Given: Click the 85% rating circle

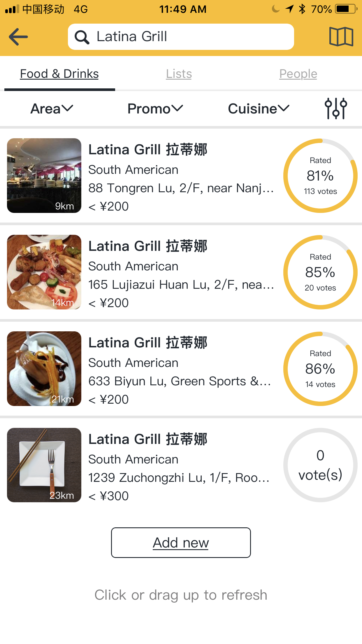Looking at the screenshot, I should [x=320, y=272].
